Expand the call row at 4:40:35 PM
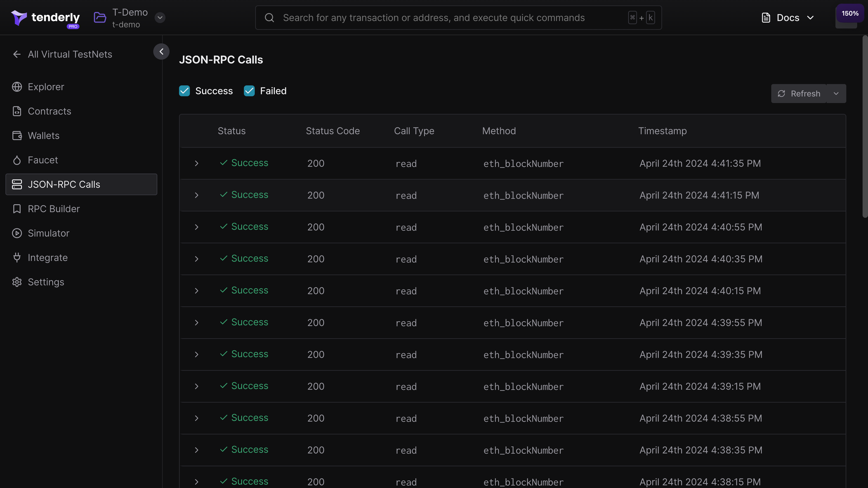Screen dimensions: 868x488 [196, 259]
